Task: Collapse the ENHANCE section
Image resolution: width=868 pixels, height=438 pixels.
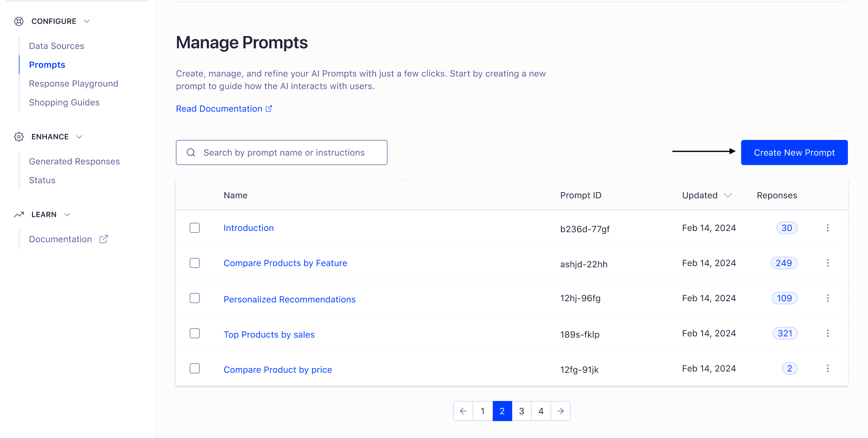Action: (79, 137)
